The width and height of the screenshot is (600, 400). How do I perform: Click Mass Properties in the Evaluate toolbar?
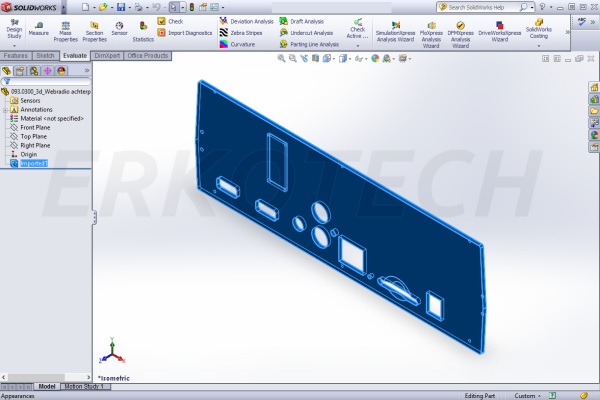click(x=66, y=27)
